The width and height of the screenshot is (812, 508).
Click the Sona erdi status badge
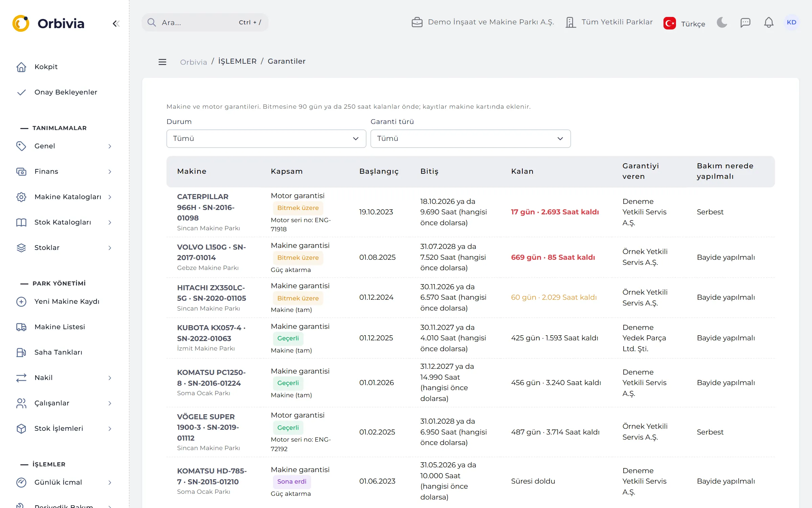(292, 481)
